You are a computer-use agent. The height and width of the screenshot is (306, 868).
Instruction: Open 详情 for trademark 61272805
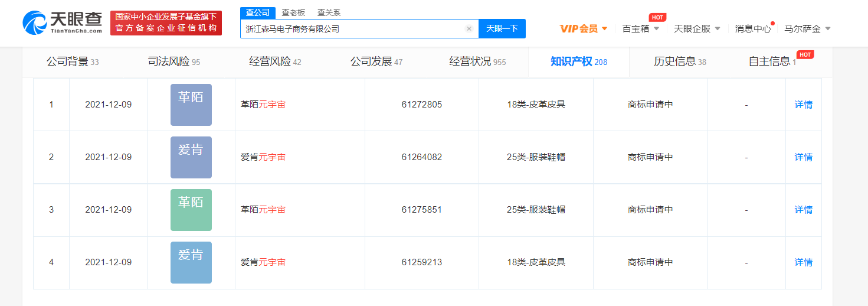803,105
